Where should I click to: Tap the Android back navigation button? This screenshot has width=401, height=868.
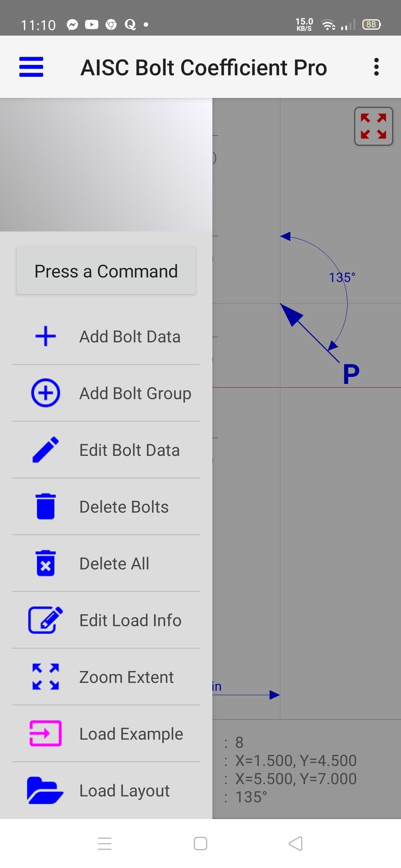(x=296, y=844)
